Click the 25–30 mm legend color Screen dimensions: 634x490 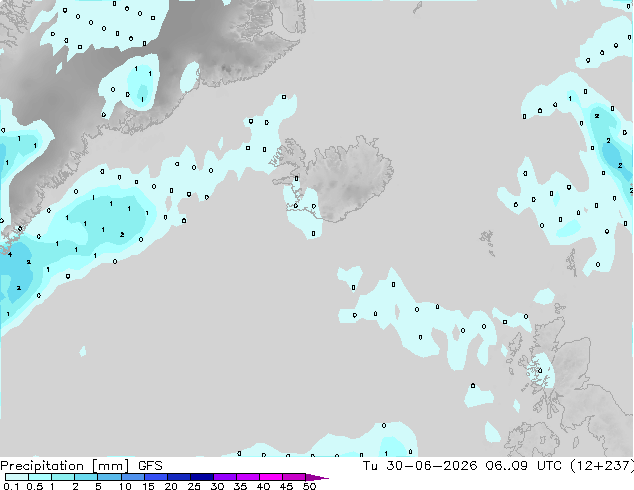click(x=201, y=477)
